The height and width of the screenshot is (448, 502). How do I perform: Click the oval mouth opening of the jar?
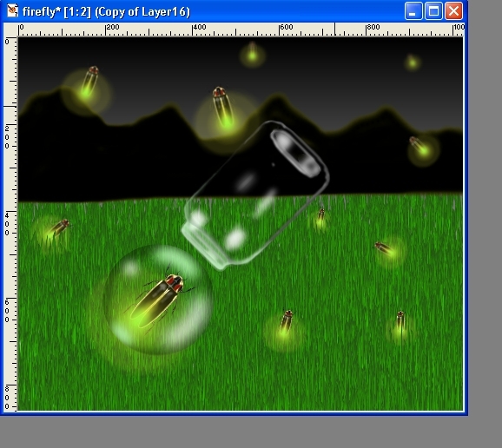tap(296, 154)
